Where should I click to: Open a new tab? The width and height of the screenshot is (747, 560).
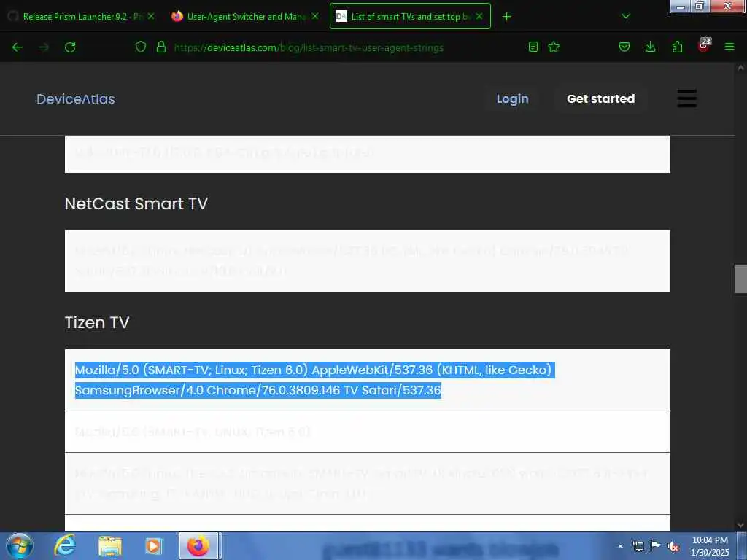coord(506,17)
